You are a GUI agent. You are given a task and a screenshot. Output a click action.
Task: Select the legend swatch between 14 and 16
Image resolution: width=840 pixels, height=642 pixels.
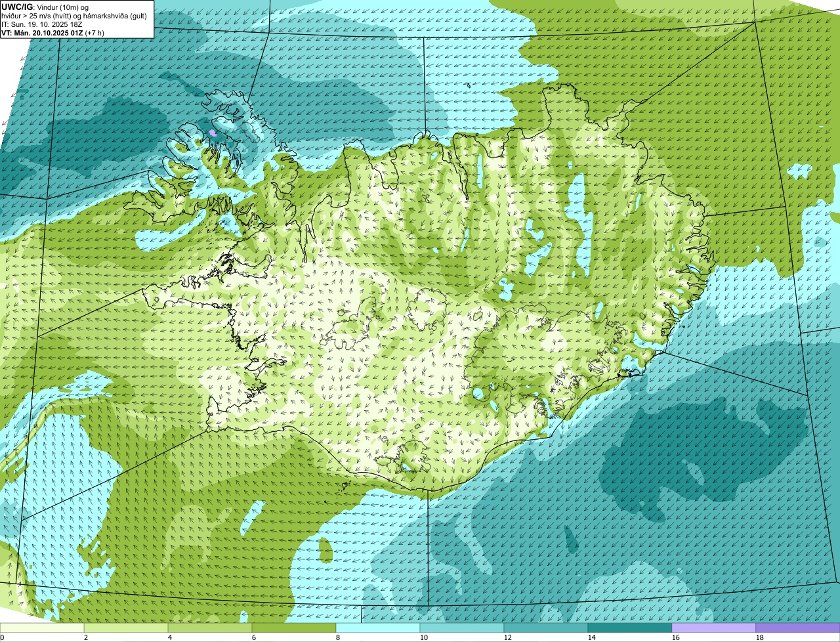(x=630, y=628)
